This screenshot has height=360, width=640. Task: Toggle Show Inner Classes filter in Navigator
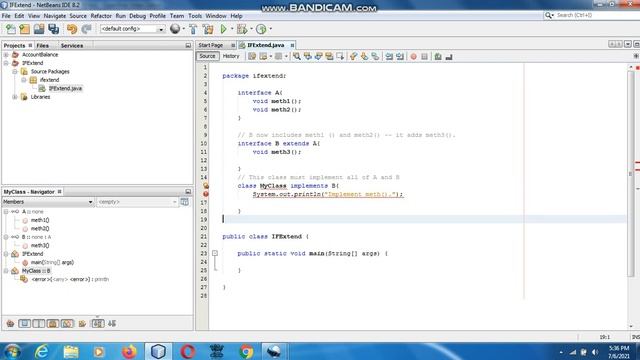pos(67,323)
